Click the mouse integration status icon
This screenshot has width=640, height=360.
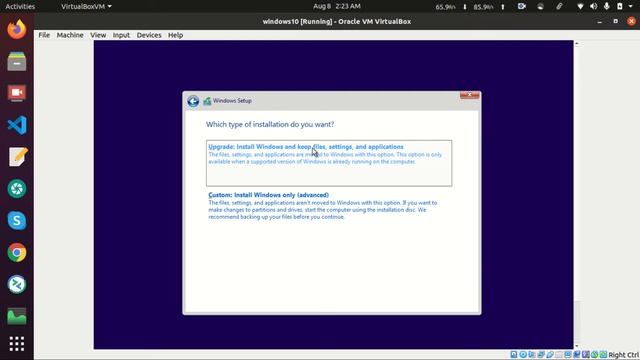[595, 355]
